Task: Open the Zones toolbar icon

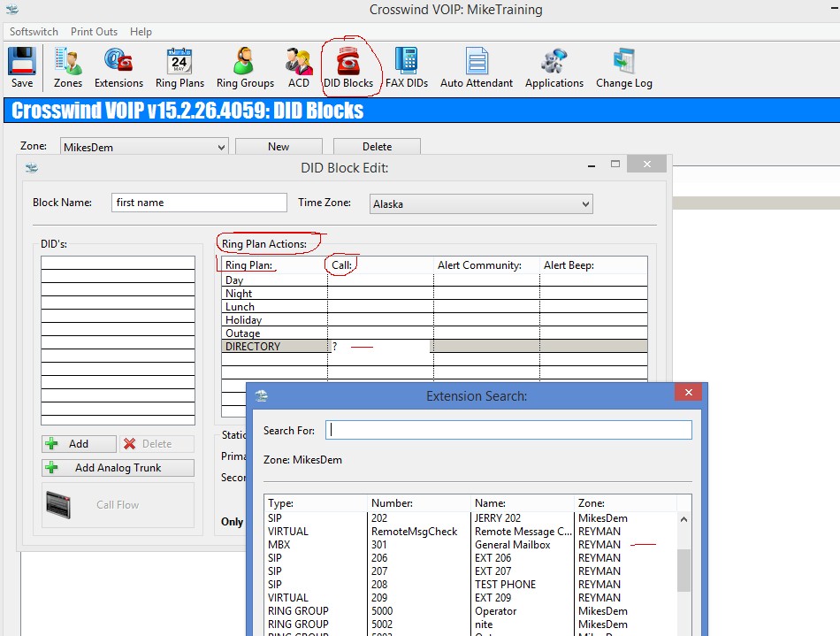Action: pos(68,67)
